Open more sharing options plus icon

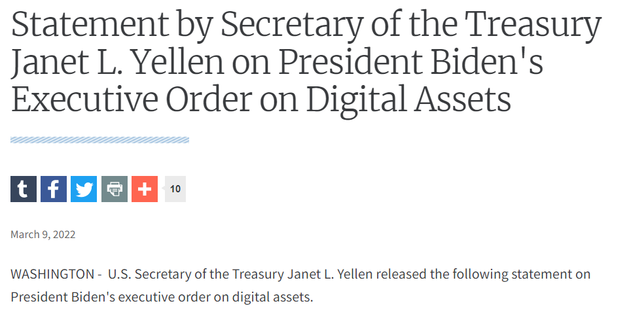(x=145, y=189)
